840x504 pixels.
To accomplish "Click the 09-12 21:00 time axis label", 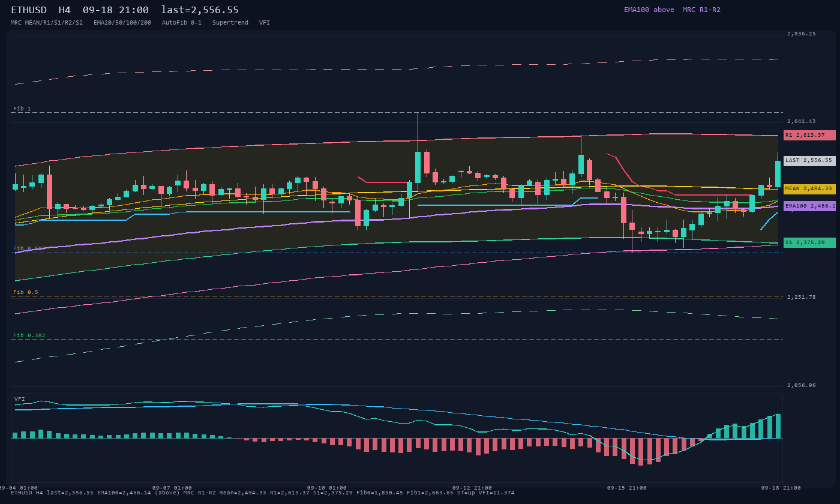I will click(x=472, y=488).
